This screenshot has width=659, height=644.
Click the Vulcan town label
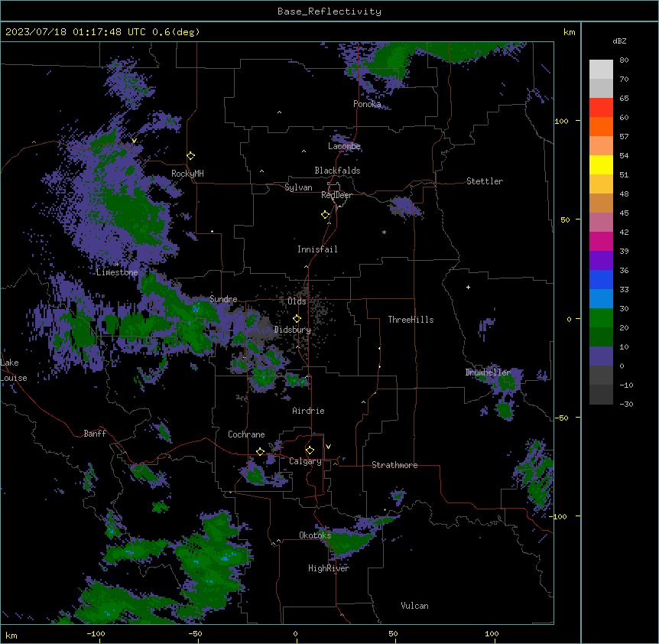(x=415, y=606)
